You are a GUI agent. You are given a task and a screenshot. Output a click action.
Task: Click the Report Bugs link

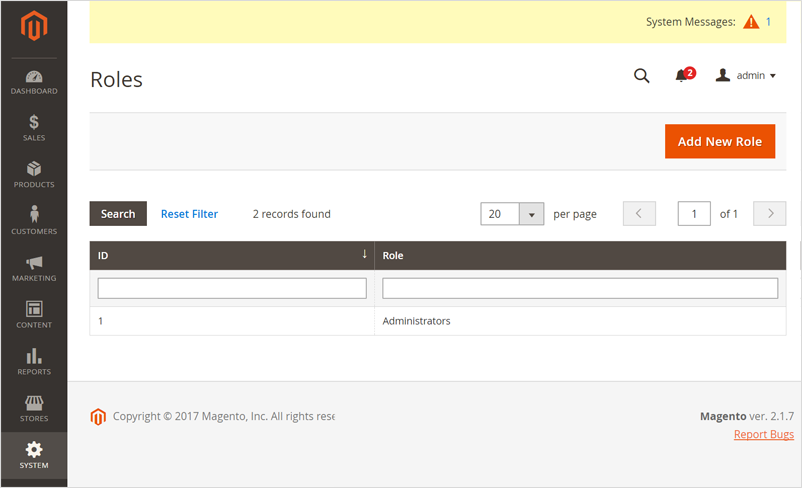[x=763, y=434]
